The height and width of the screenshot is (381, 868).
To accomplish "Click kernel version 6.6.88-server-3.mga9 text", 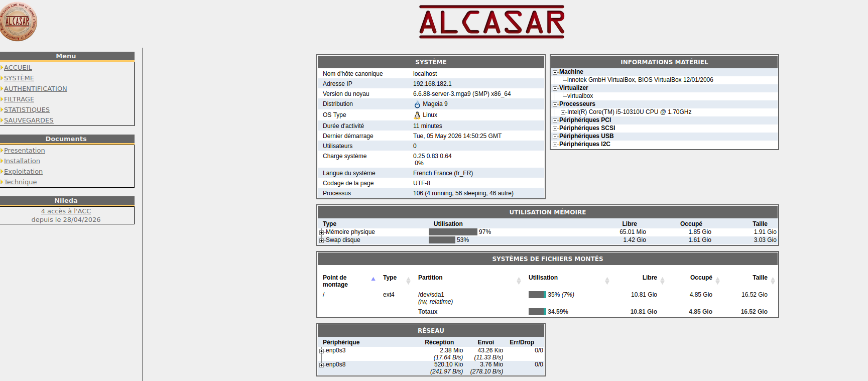I will click(x=462, y=94).
